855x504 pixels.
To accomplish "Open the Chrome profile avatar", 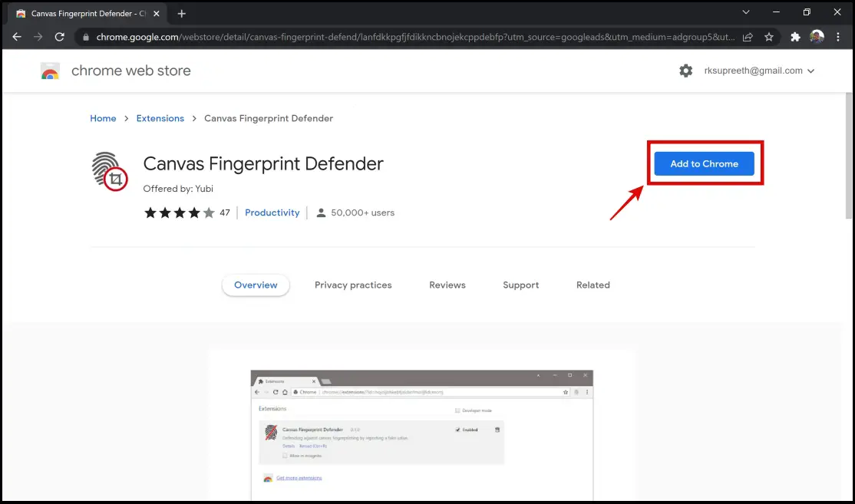I will [x=817, y=37].
